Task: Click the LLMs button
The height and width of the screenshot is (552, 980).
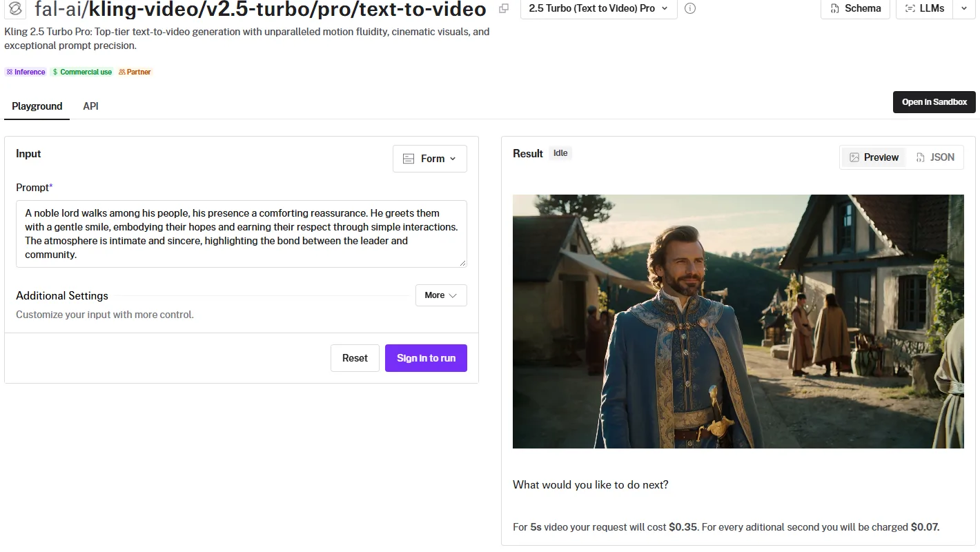Action: click(x=924, y=9)
